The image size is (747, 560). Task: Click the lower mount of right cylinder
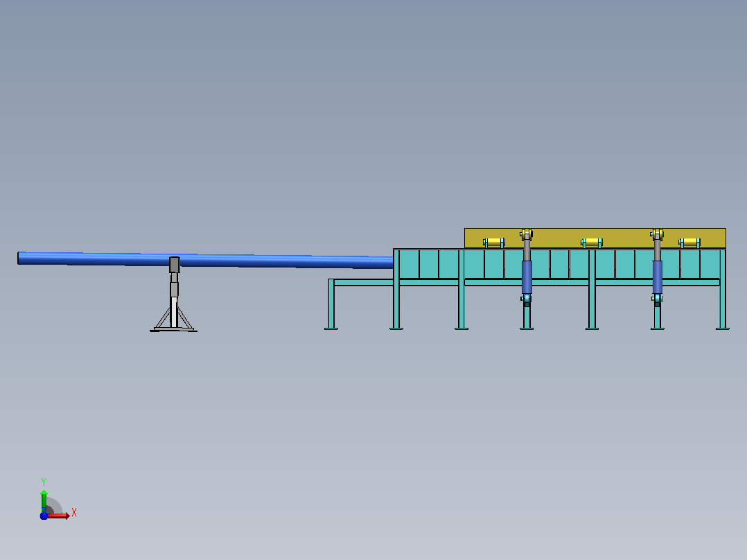tap(658, 300)
